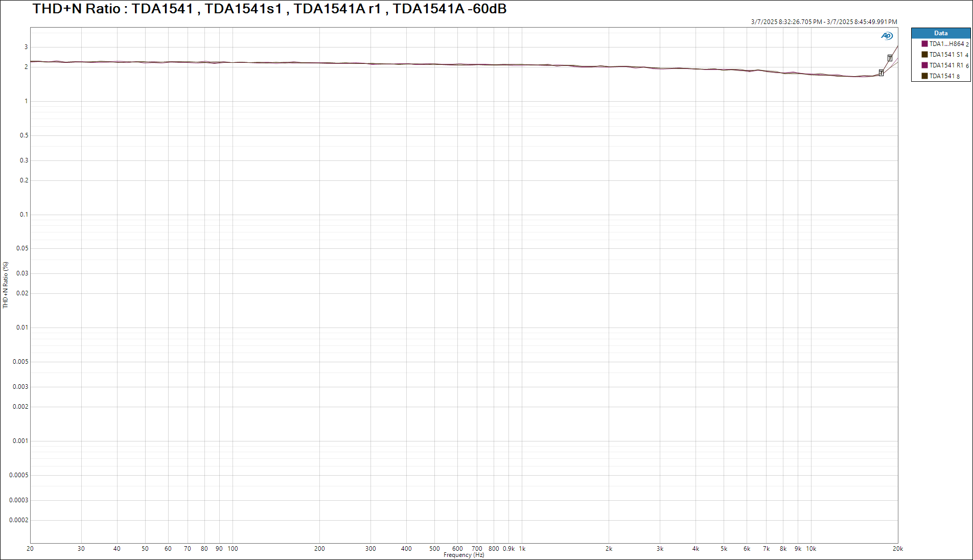This screenshot has height=560, width=973.
Task: Click the Frequency (Hz) axis label
Action: coord(464,555)
